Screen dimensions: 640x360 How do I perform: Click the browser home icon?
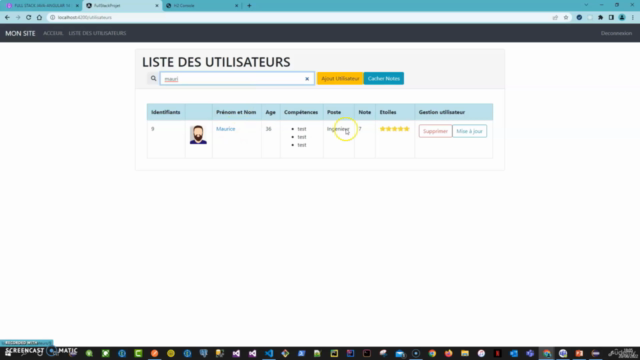(x=39, y=18)
